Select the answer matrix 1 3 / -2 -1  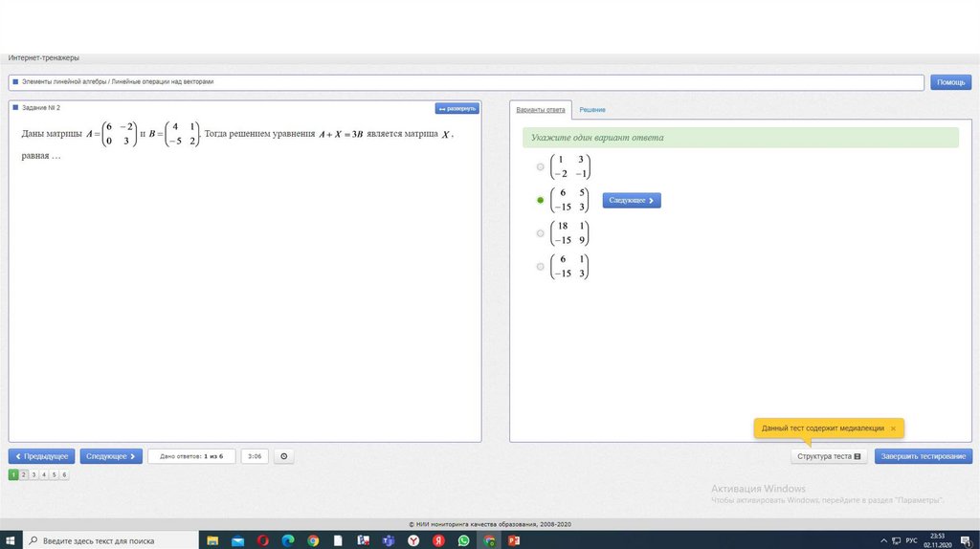point(541,166)
